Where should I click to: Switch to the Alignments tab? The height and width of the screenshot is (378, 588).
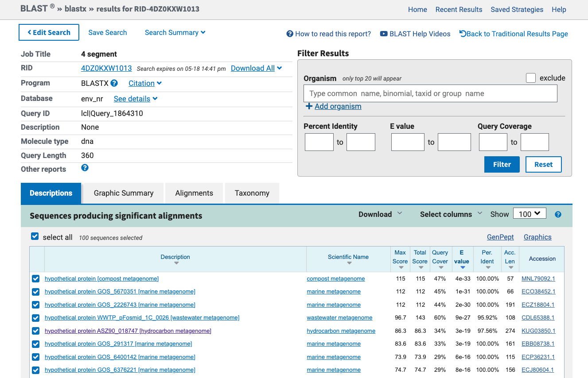[x=194, y=193]
